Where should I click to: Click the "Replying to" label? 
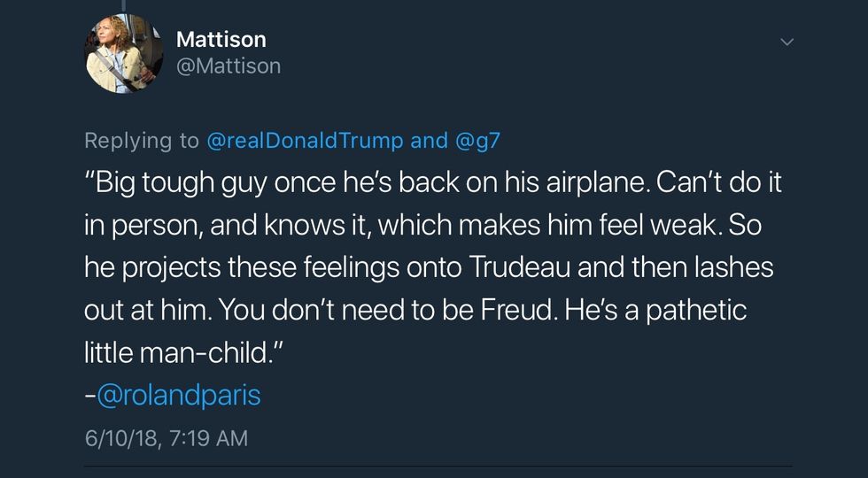[142, 140]
